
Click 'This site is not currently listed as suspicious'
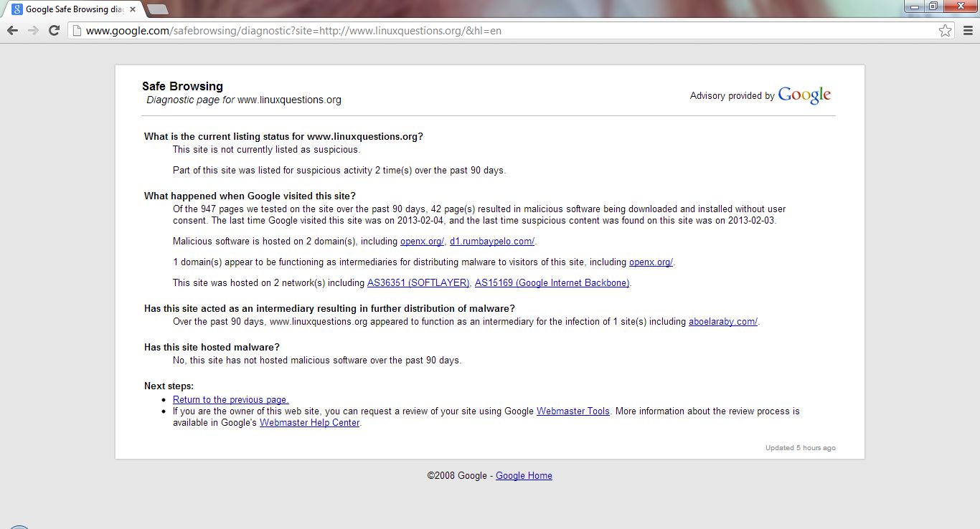tap(266, 150)
